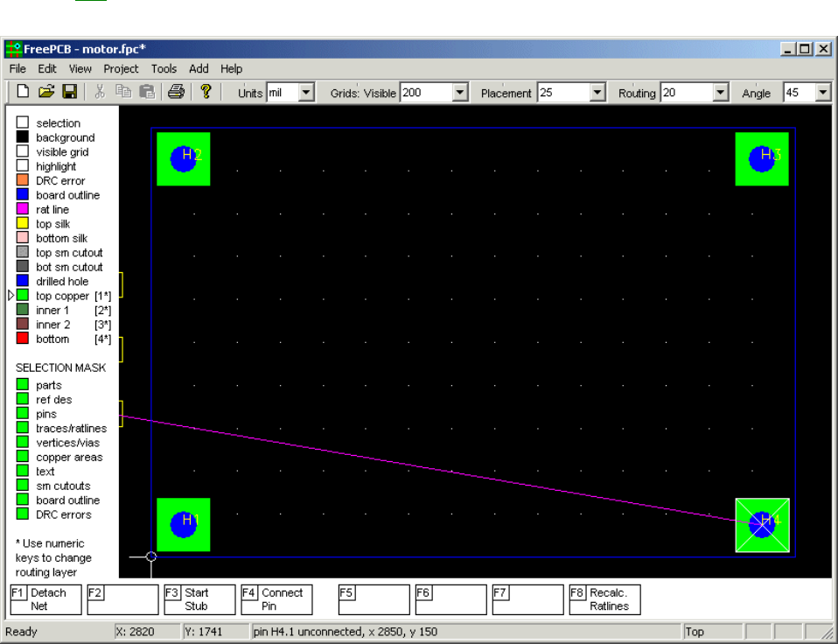The width and height of the screenshot is (838, 644).
Task: Click the top copper green swatch
Action: click(23, 295)
